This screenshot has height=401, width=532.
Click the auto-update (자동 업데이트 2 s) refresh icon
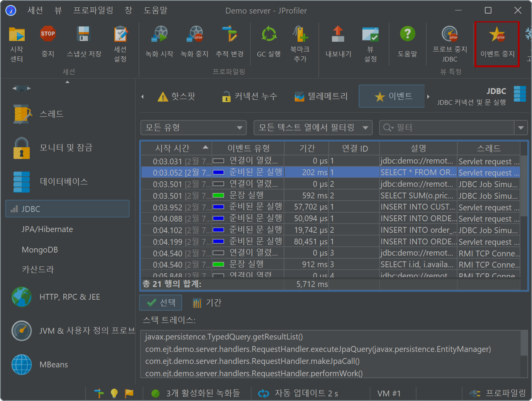coord(263,393)
